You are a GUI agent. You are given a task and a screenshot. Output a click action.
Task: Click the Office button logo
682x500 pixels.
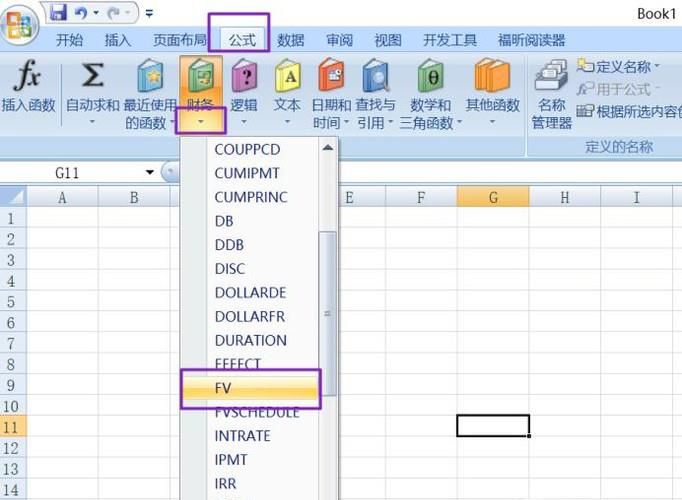click(19, 25)
